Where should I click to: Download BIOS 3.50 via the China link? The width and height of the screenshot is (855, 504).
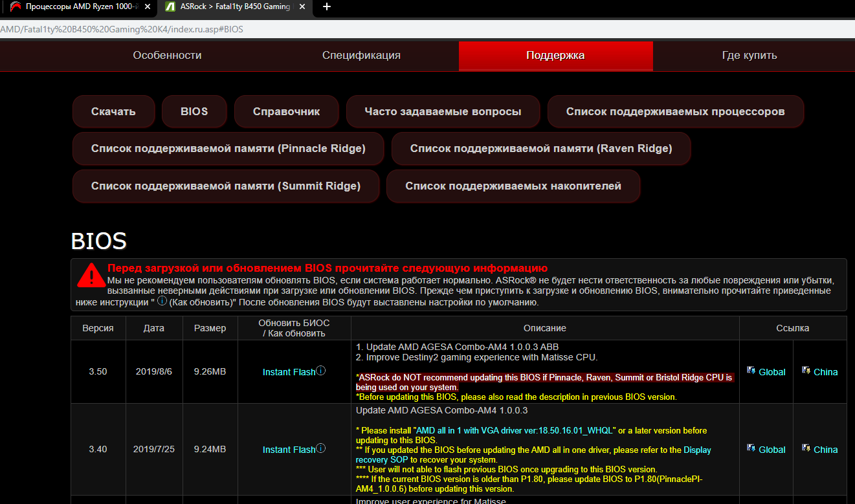(x=825, y=372)
